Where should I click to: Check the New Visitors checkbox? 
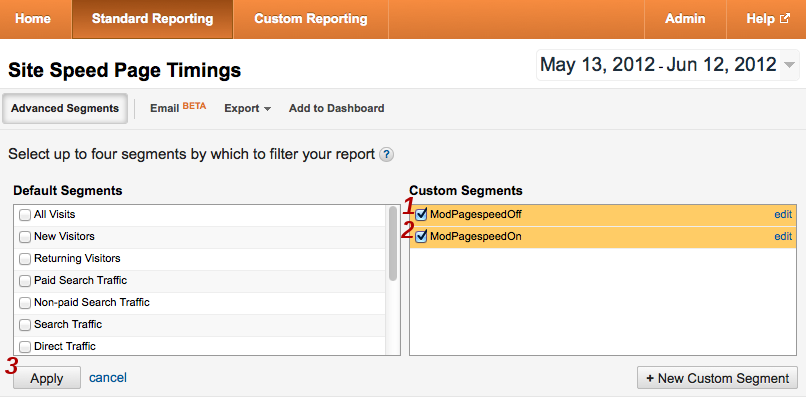pos(25,237)
